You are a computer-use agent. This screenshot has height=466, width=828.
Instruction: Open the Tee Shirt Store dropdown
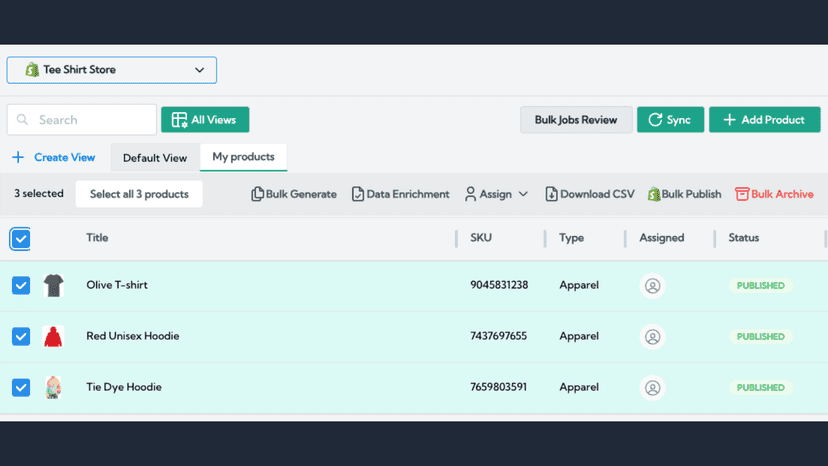[x=111, y=70]
